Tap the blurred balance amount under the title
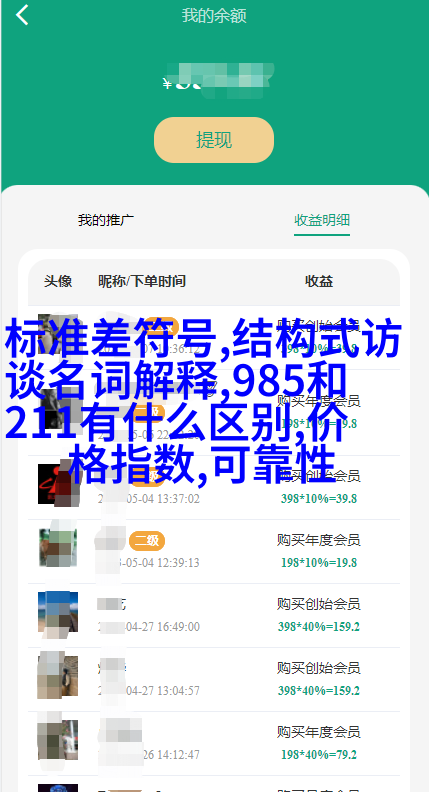Viewport: 429px width, 792px height. tap(218, 81)
